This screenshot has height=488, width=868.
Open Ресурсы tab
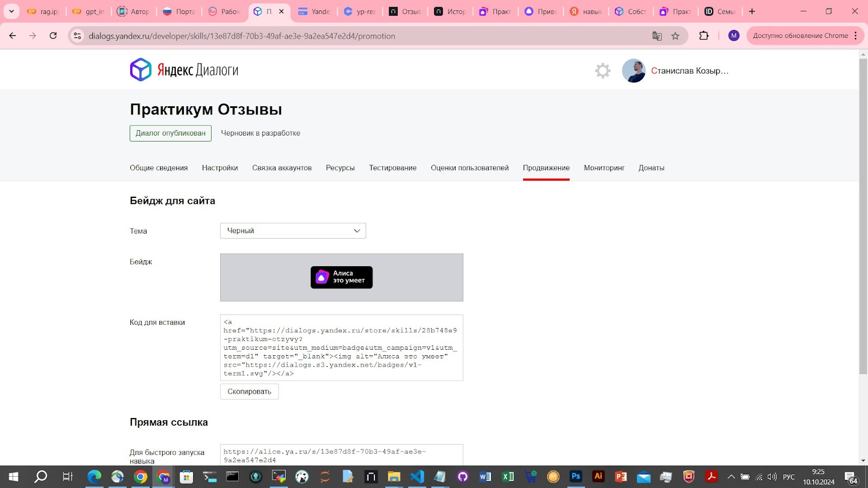340,168
